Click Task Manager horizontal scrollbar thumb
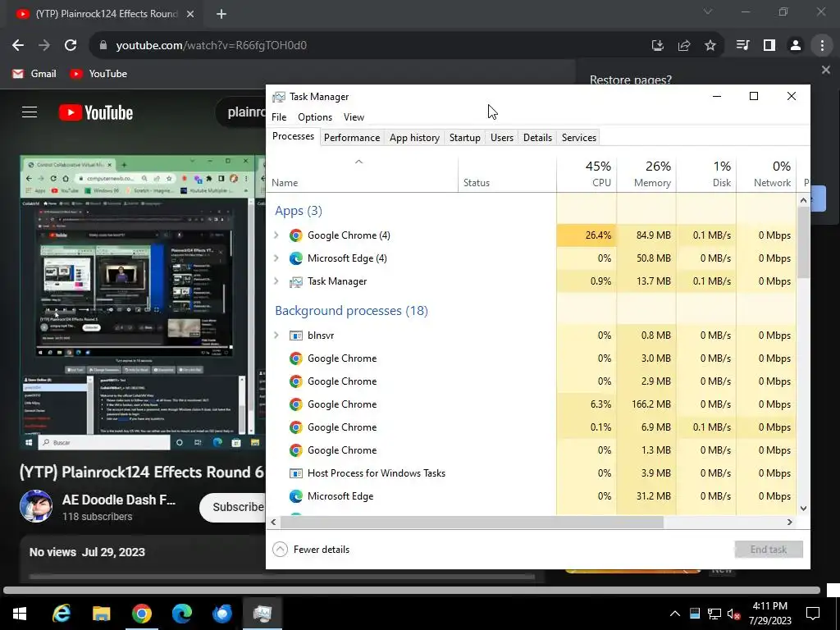Viewport: 840px width, 630px height. click(x=472, y=522)
